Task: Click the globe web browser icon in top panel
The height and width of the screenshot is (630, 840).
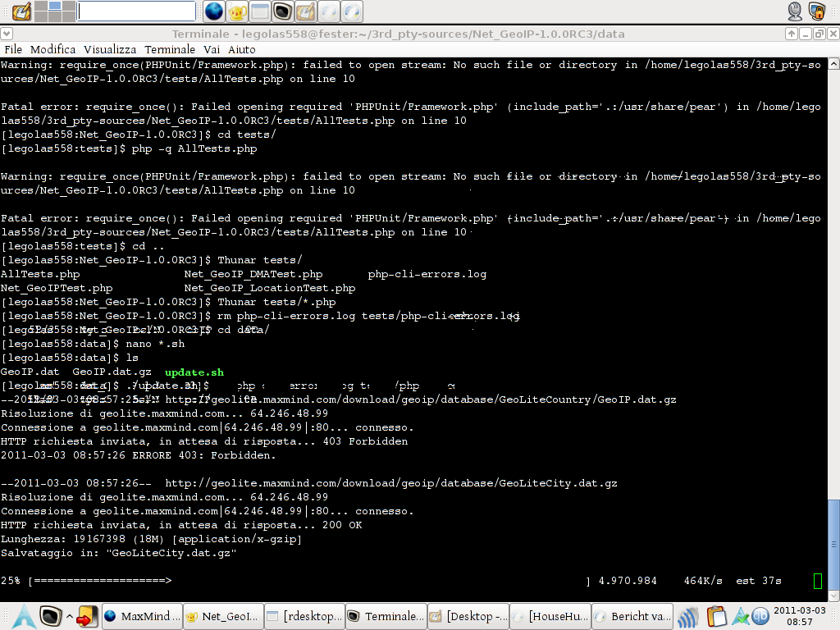Action: tap(214, 11)
